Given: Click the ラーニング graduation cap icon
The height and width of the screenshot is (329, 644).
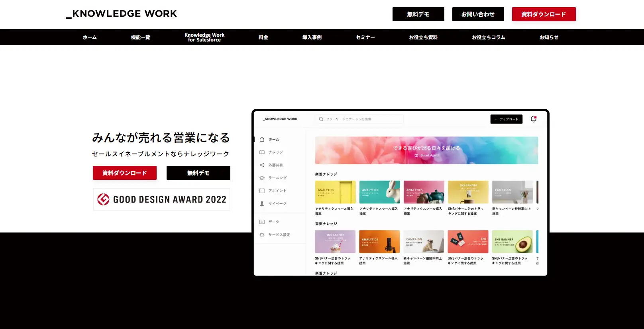Looking at the screenshot, I should 262,178.
